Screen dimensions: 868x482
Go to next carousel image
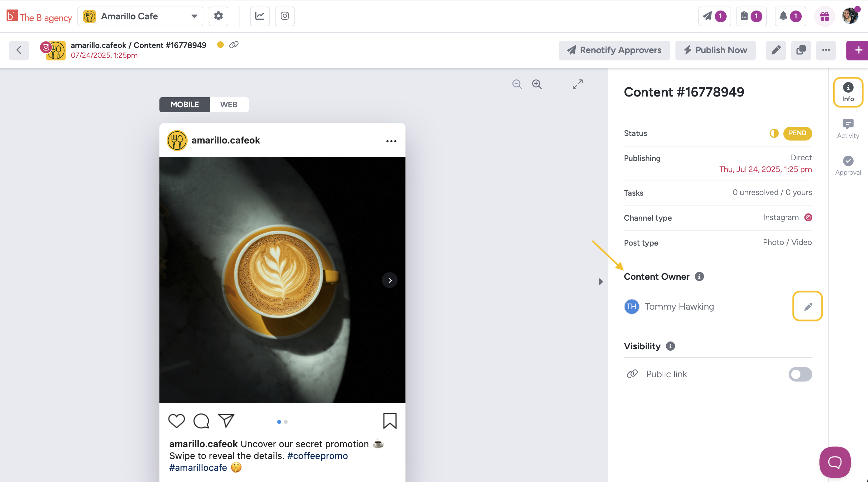point(389,280)
